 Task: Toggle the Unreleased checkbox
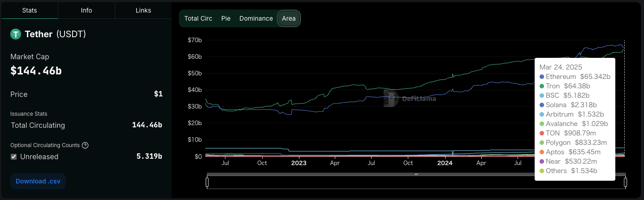tap(14, 157)
